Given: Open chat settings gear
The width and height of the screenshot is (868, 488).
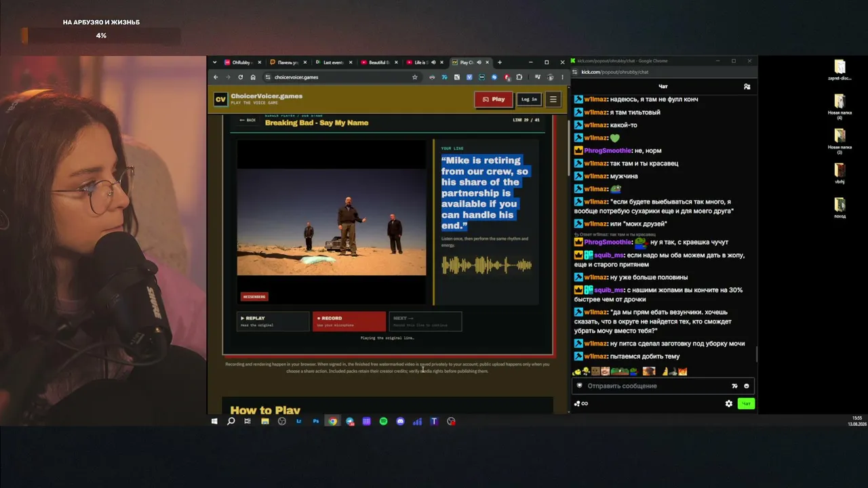Looking at the screenshot, I should tap(729, 403).
